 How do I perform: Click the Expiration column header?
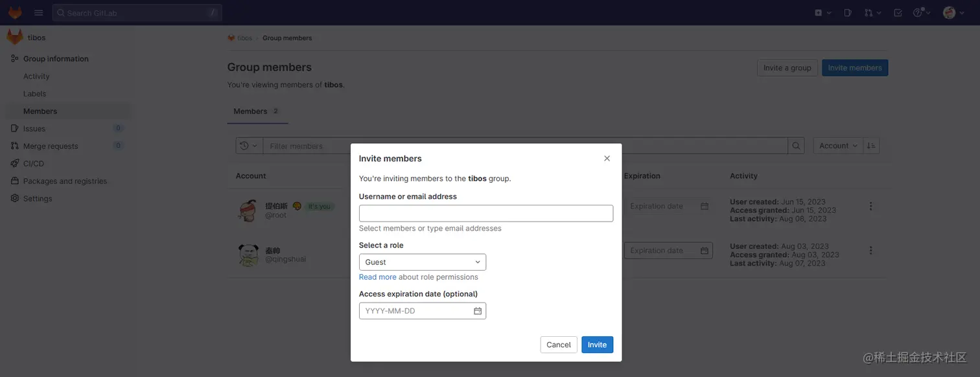point(642,176)
